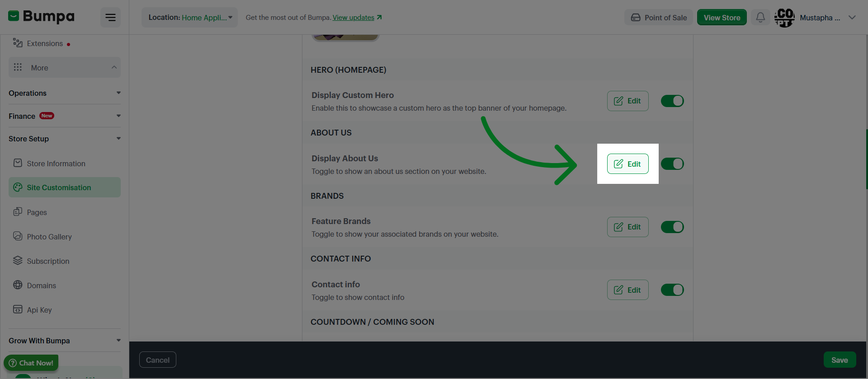Click the page vertical scrollbar
The height and width of the screenshot is (379, 868).
tap(866, 159)
